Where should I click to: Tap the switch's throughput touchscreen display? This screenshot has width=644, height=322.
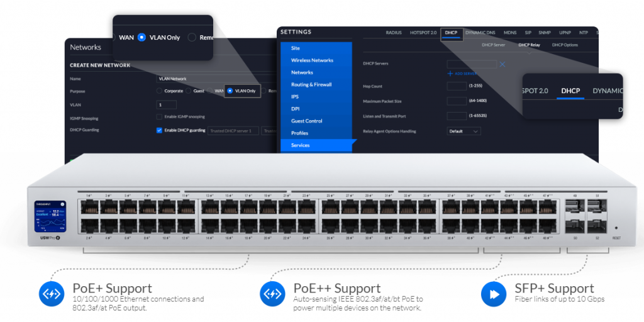pyautogui.click(x=50, y=216)
